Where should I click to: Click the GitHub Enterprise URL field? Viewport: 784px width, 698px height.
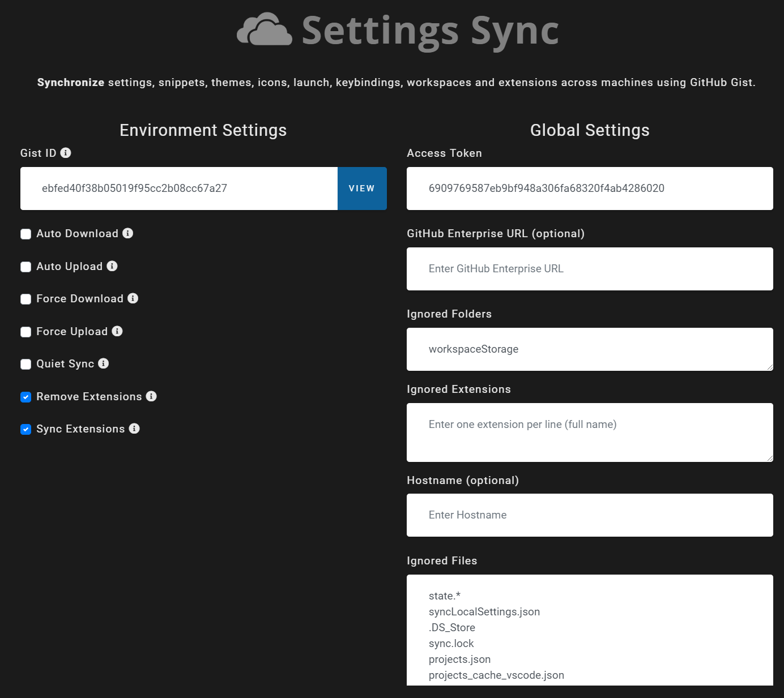click(589, 268)
